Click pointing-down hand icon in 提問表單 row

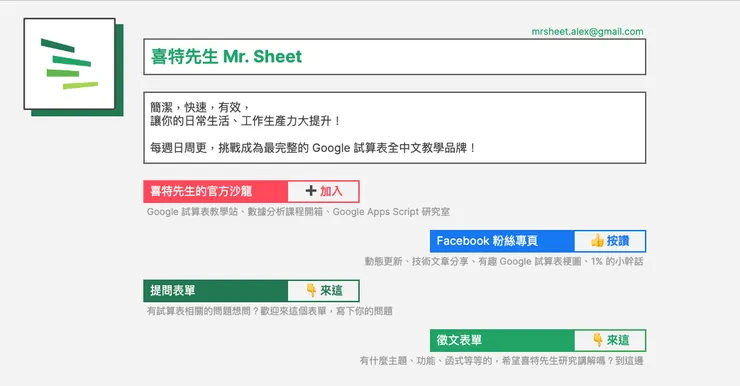[x=311, y=290]
